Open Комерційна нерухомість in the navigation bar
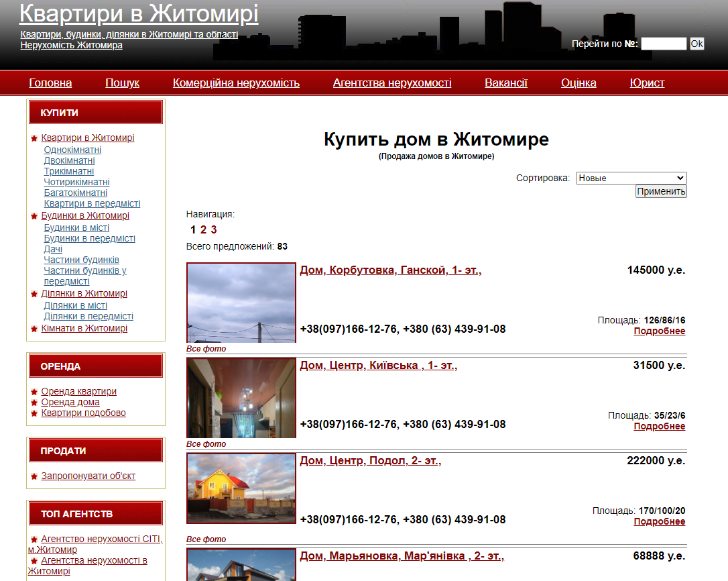 click(x=236, y=83)
